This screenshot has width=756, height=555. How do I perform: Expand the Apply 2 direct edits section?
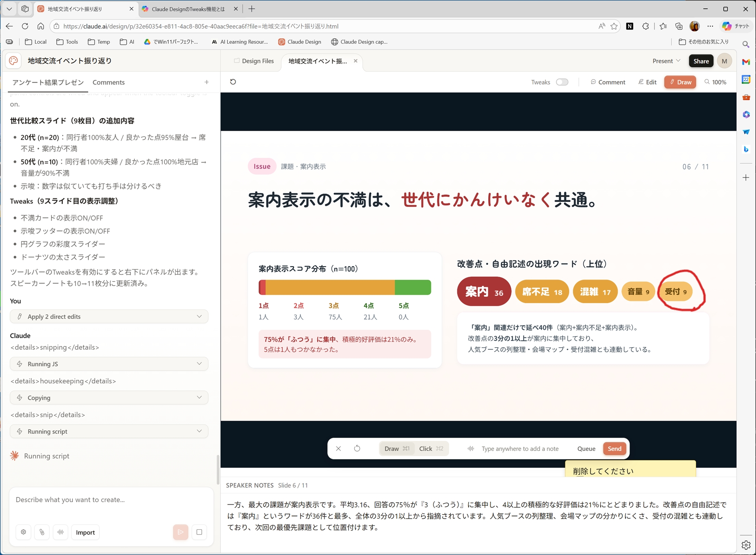tap(109, 316)
